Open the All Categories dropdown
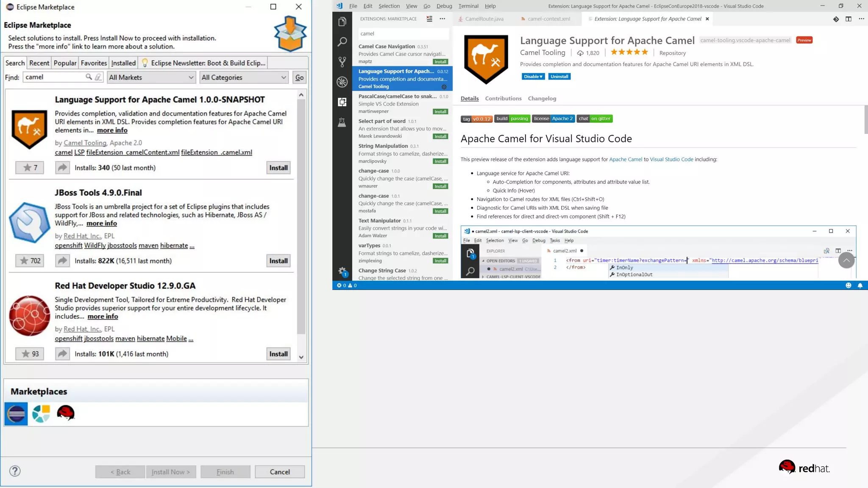This screenshot has width=868, height=488. [244, 78]
